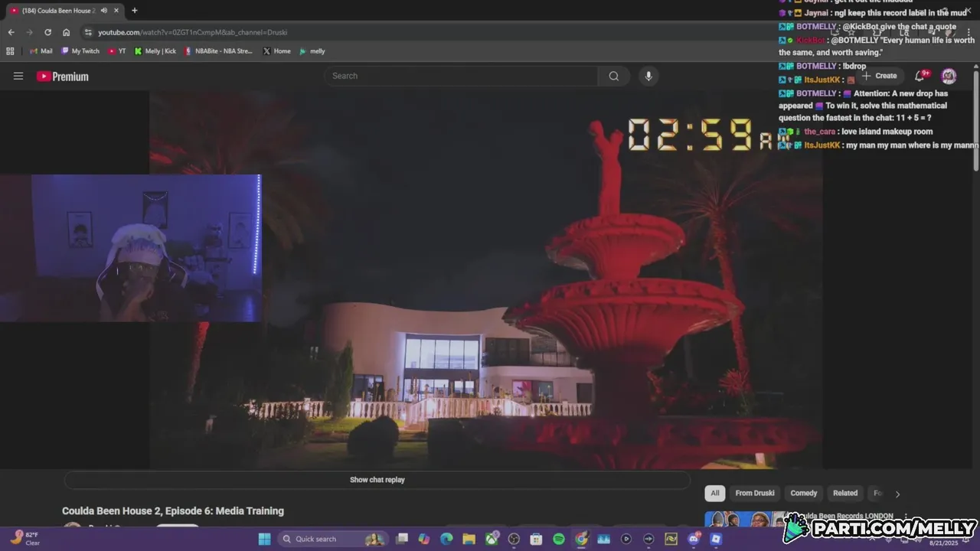Click the browser home icon
The width and height of the screenshot is (980, 551).
coord(66,32)
